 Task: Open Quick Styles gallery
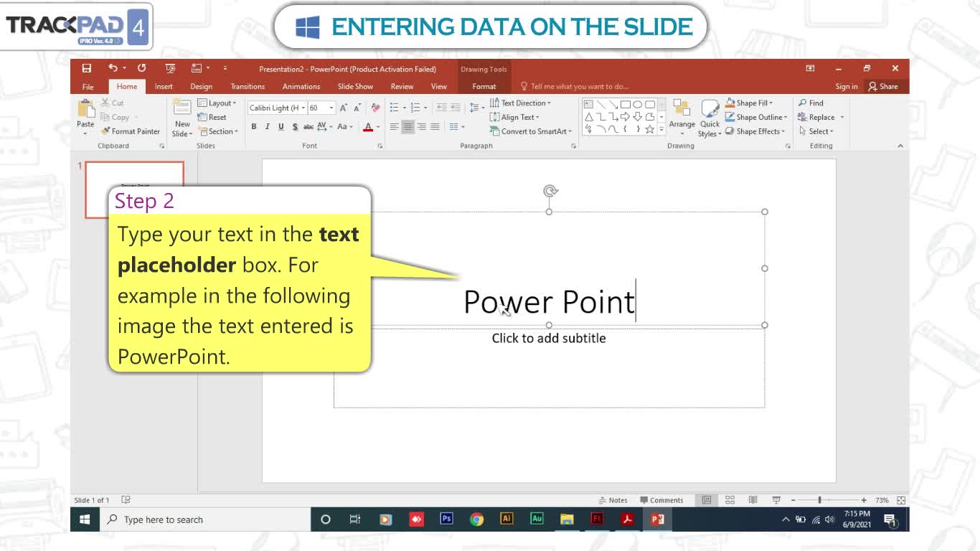click(710, 118)
